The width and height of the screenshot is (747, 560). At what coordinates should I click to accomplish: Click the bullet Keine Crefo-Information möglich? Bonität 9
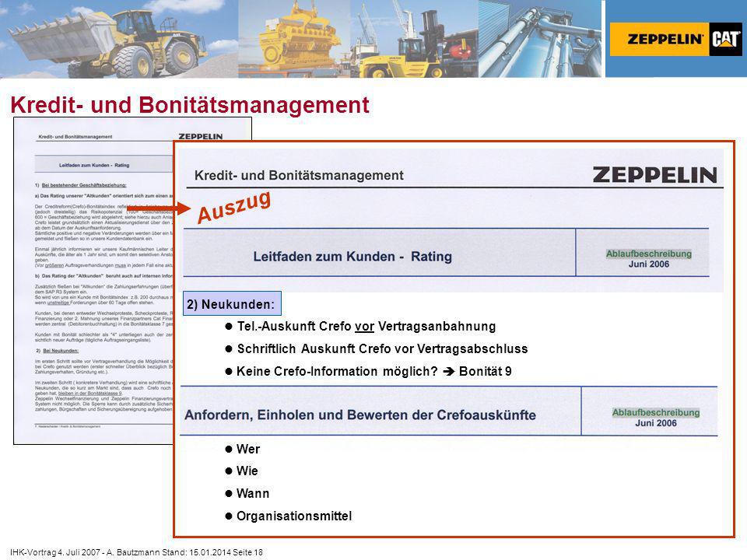[368, 372]
